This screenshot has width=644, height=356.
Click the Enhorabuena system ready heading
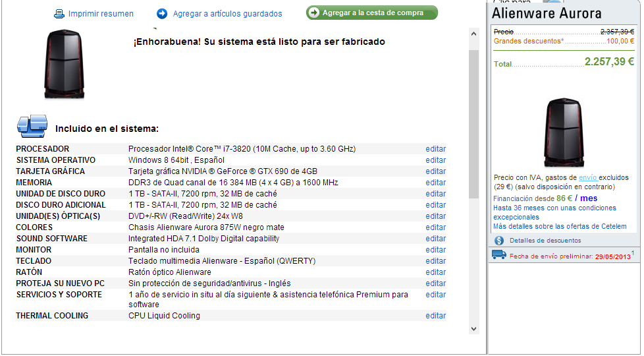[259, 42]
